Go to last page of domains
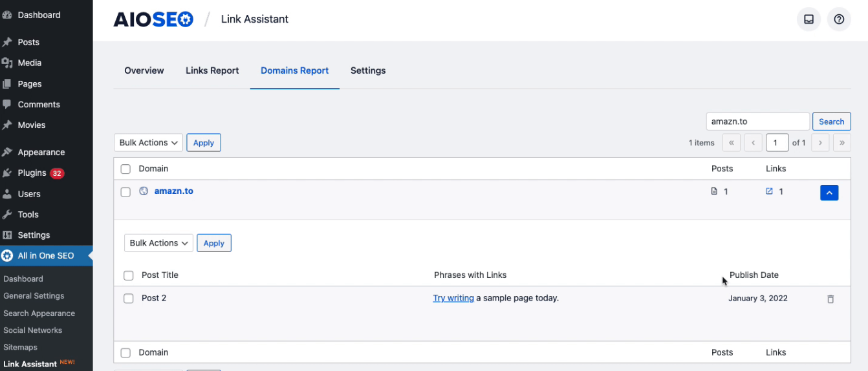The image size is (868, 371). tap(842, 143)
